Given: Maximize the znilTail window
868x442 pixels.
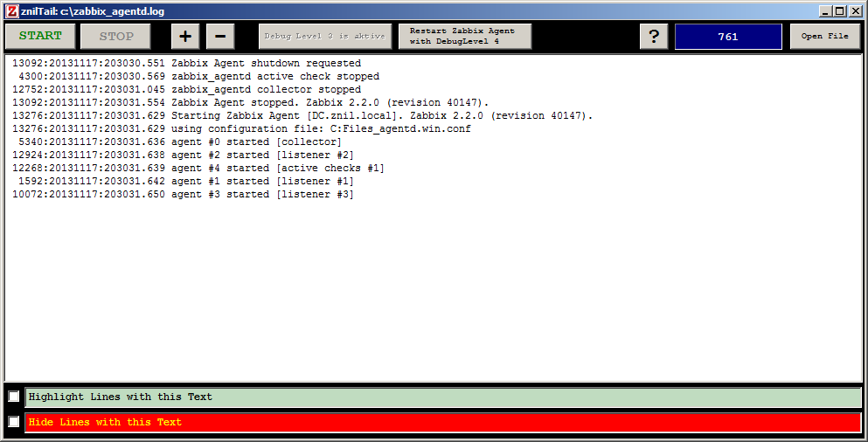Looking at the screenshot, I should pyautogui.click(x=839, y=11).
